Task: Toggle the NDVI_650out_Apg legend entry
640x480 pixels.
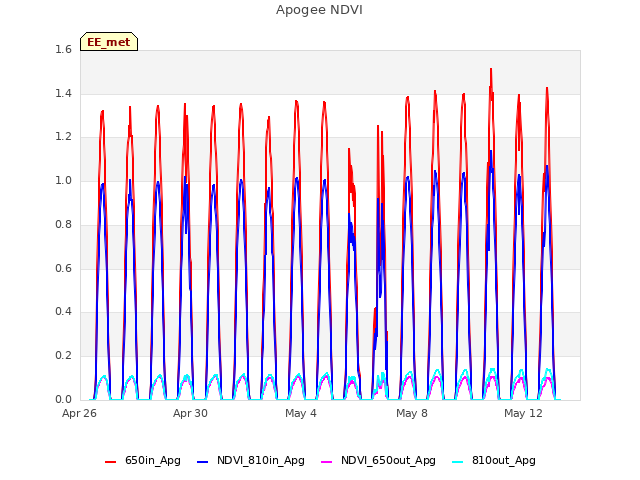Action: pyautogui.click(x=378, y=460)
